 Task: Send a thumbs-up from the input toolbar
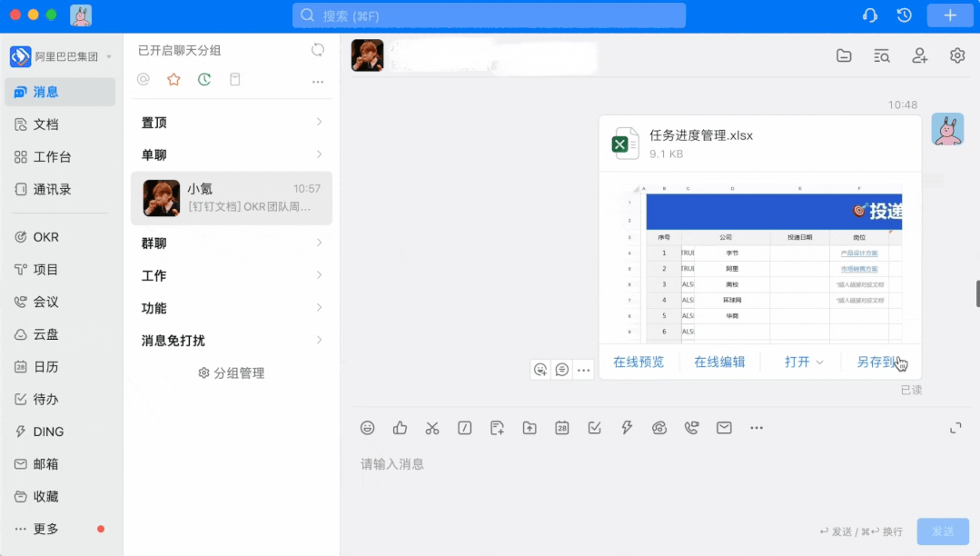pos(400,428)
